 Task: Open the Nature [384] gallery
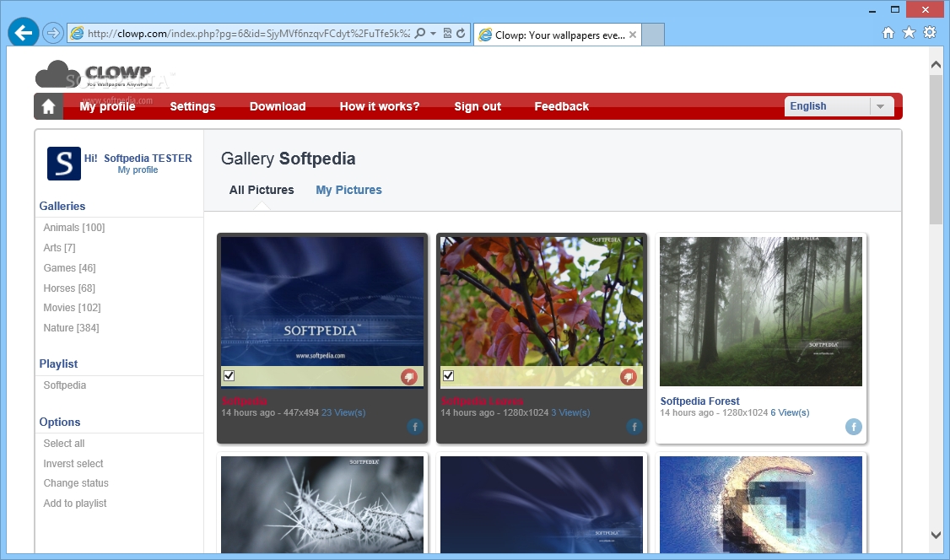[x=71, y=327]
